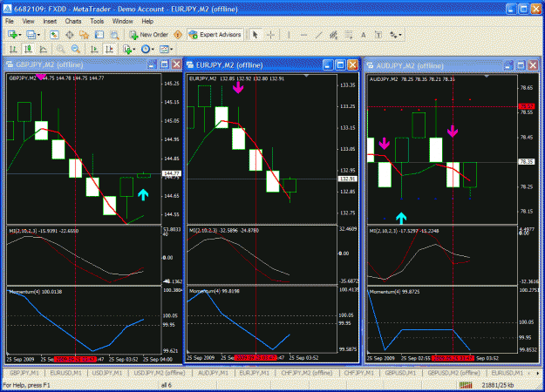This screenshot has width=545, height=392.
Task: Switch to CHFJPY,M2 (offline) tab
Action: (x=307, y=373)
